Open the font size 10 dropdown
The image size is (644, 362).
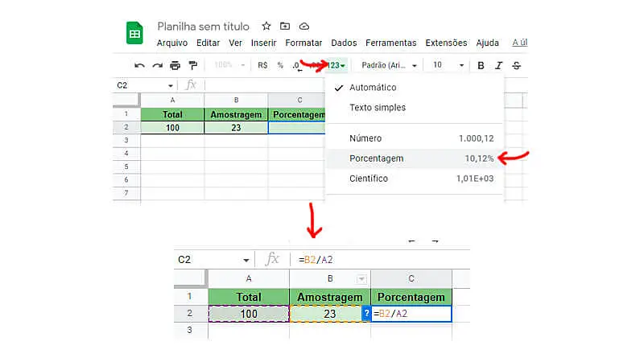[448, 65]
